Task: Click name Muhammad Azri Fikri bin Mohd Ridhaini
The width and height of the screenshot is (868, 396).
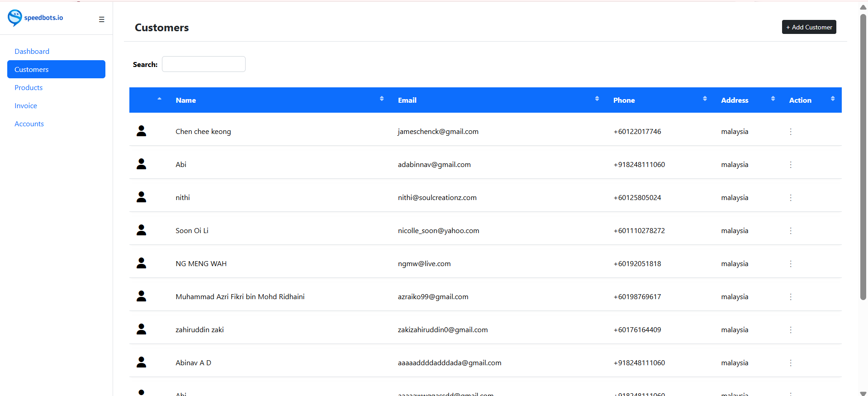Action: tap(240, 297)
